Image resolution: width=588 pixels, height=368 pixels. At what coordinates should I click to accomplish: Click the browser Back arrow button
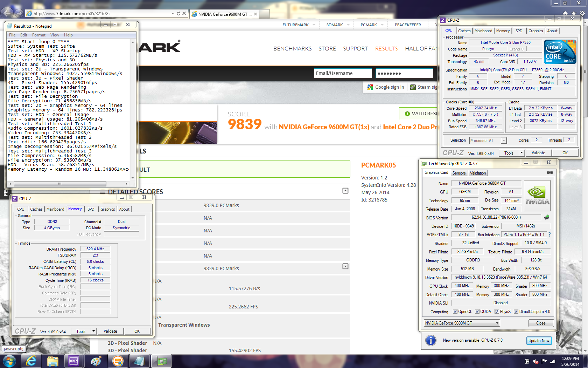point(7,13)
